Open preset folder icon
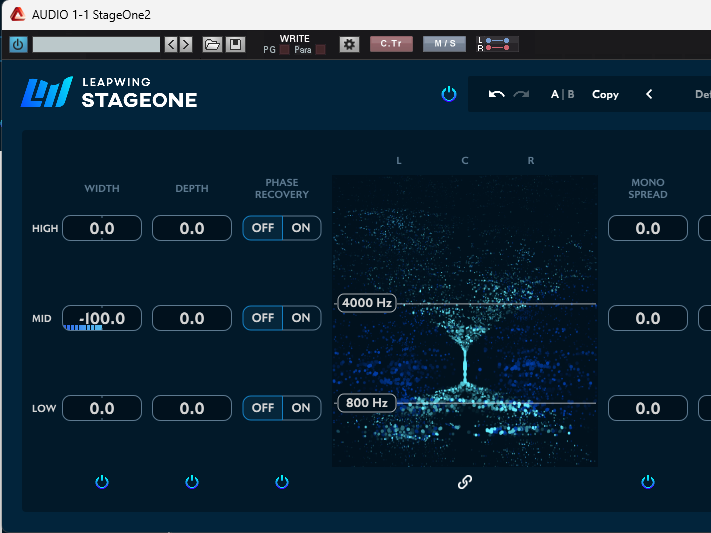The height and width of the screenshot is (533, 711). [212, 44]
